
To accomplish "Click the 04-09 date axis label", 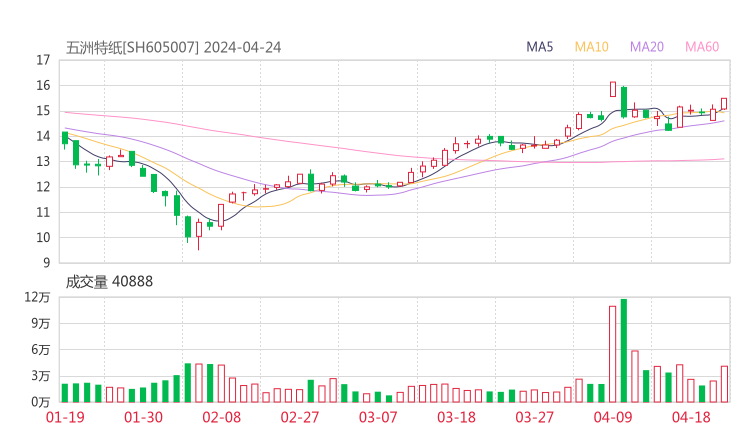I will click(x=613, y=417).
